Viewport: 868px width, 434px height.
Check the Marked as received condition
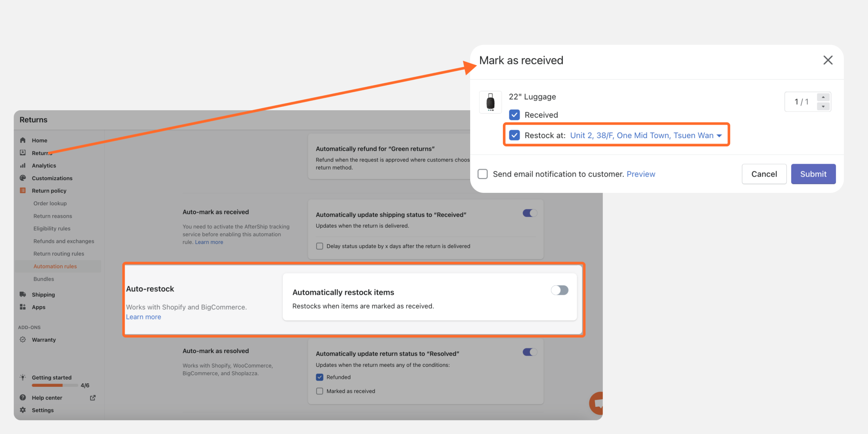point(319,391)
